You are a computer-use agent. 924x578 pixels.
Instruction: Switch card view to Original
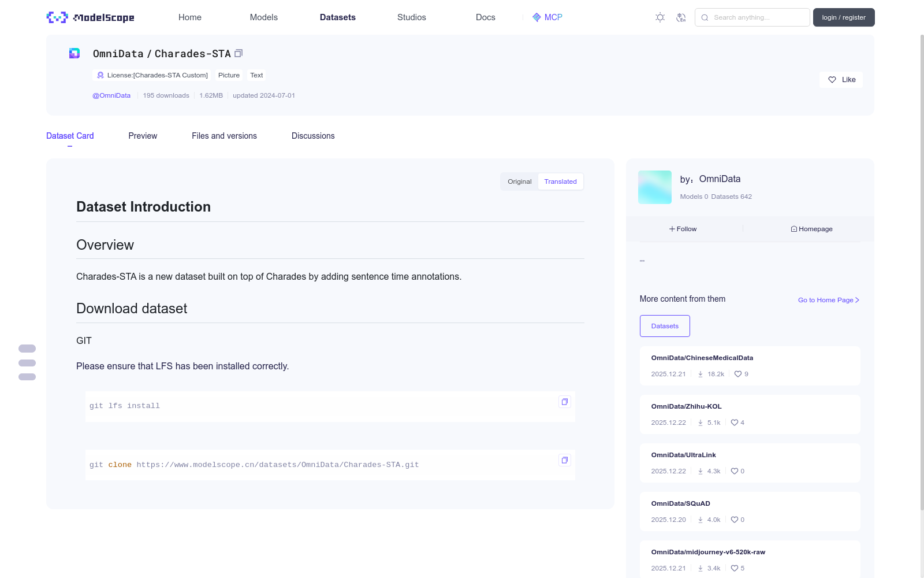click(x=520, y=181)
